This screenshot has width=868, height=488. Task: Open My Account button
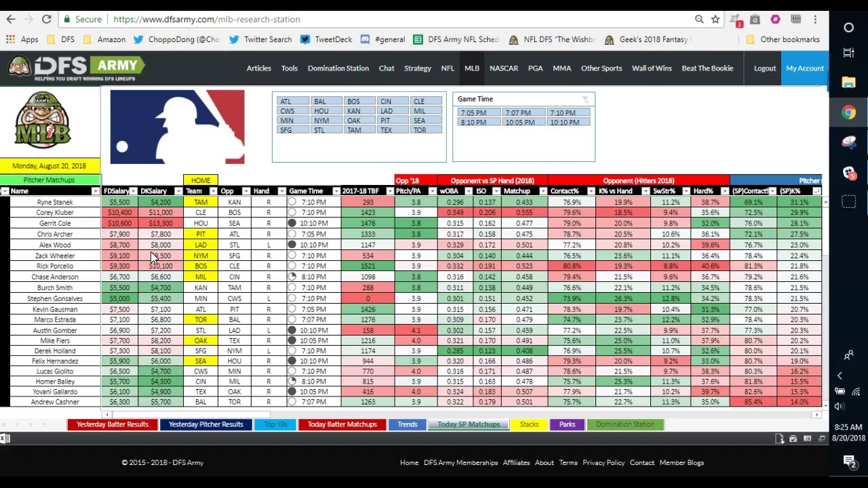tap(805, 68)
